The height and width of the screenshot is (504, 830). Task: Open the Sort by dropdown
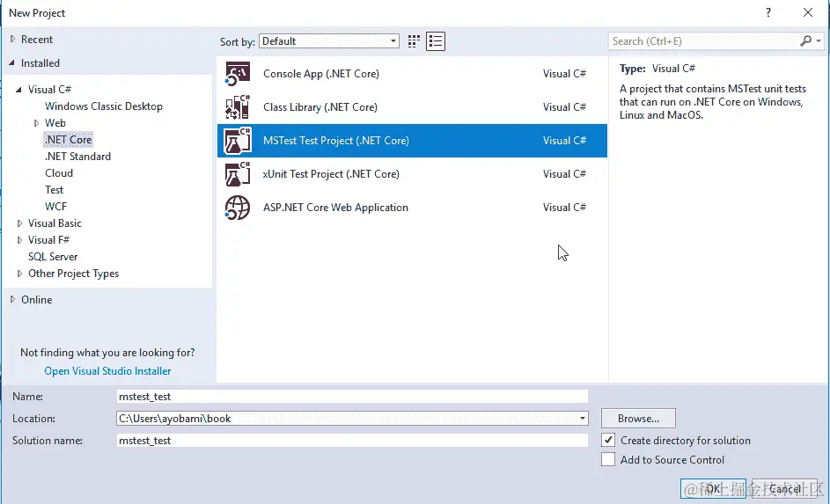pyautogui.click(x=328, y=41)
